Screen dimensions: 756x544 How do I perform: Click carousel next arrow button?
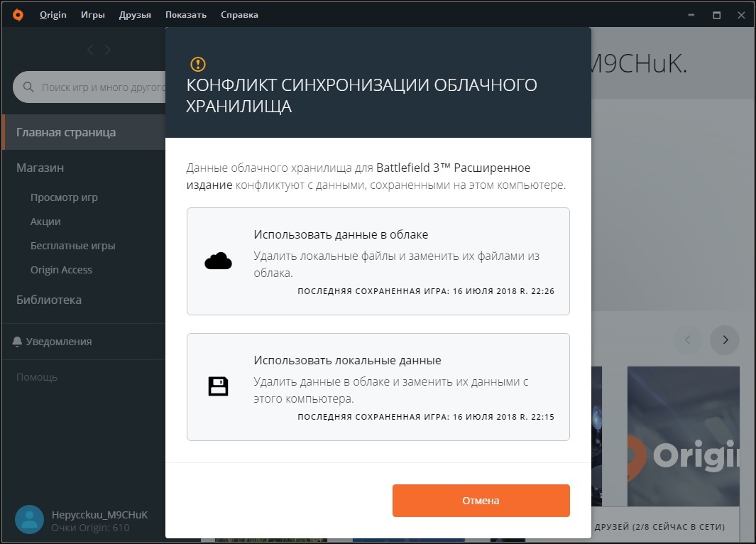725,340
